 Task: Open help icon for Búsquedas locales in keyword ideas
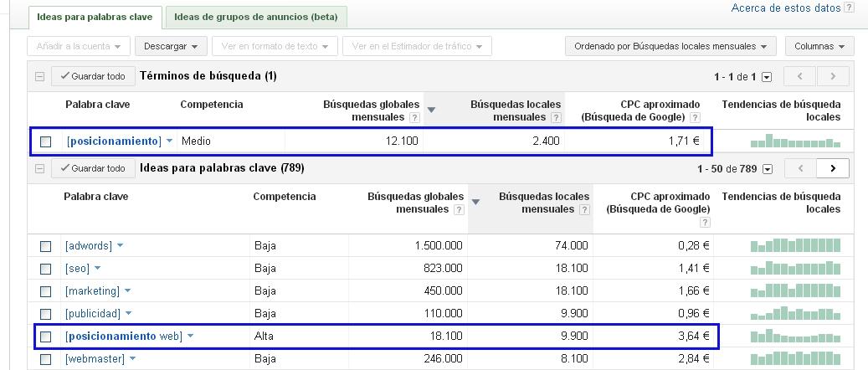pyautogui.click(x=584, y=209)
